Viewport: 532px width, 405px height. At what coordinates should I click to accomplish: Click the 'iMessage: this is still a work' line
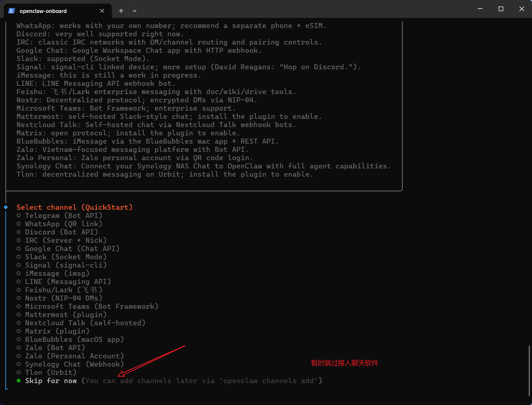pos(109,75)
